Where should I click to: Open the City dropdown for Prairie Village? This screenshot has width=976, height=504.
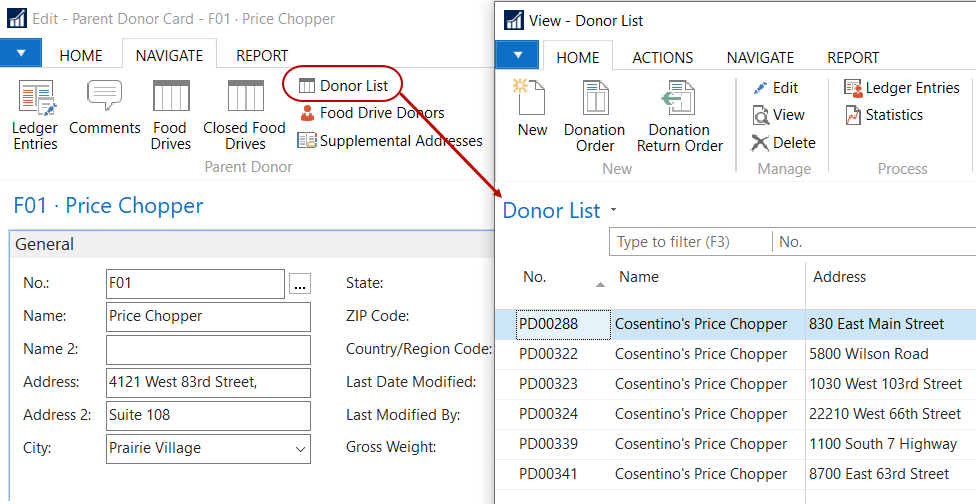[x=300, y=449]
